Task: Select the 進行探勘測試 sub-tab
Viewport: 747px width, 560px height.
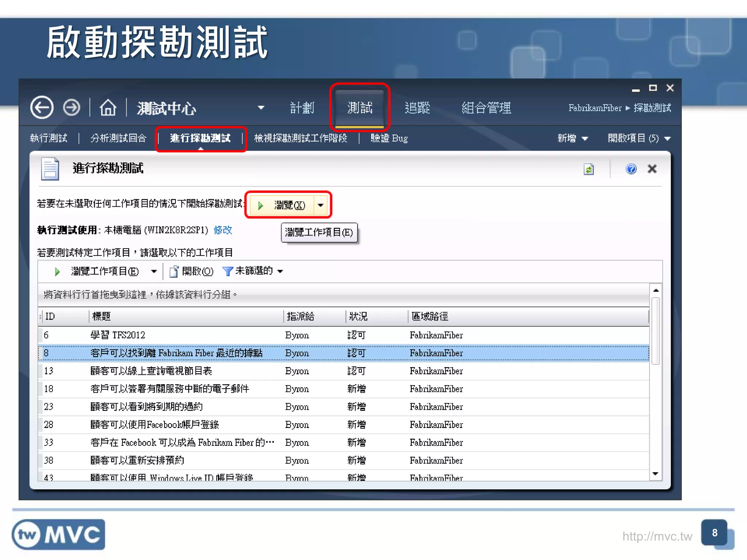Action: point(200,138)
